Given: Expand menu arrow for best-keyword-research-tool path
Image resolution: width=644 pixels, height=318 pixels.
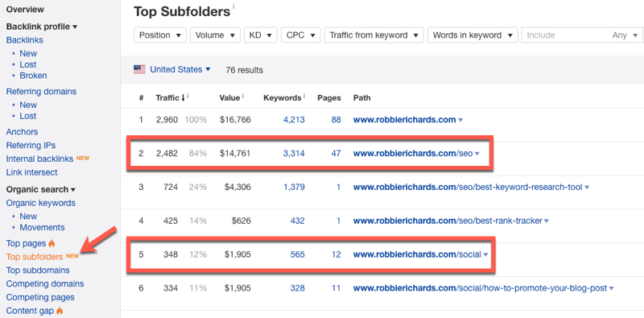Looking at the screenshot, I should 587,188.
